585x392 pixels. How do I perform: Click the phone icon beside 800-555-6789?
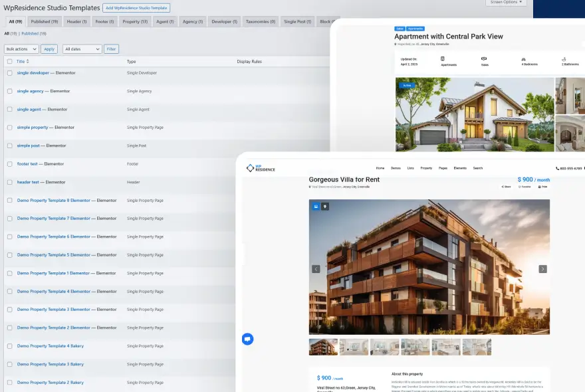(x=557, y=169)
